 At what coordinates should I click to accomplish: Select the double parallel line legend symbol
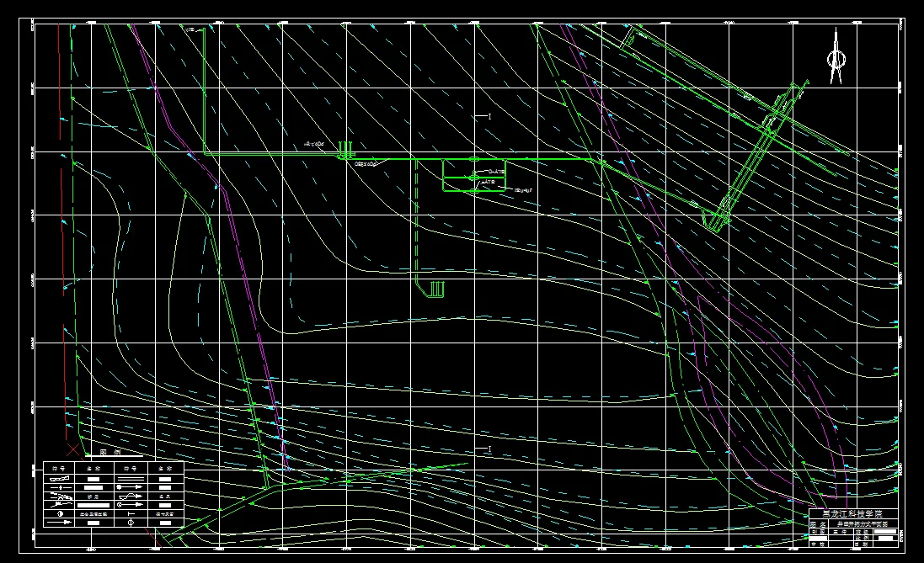click(x=131, y=479)
